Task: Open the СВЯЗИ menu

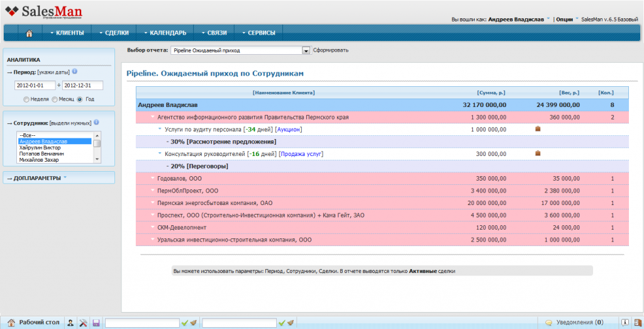Action: [214, 33]
